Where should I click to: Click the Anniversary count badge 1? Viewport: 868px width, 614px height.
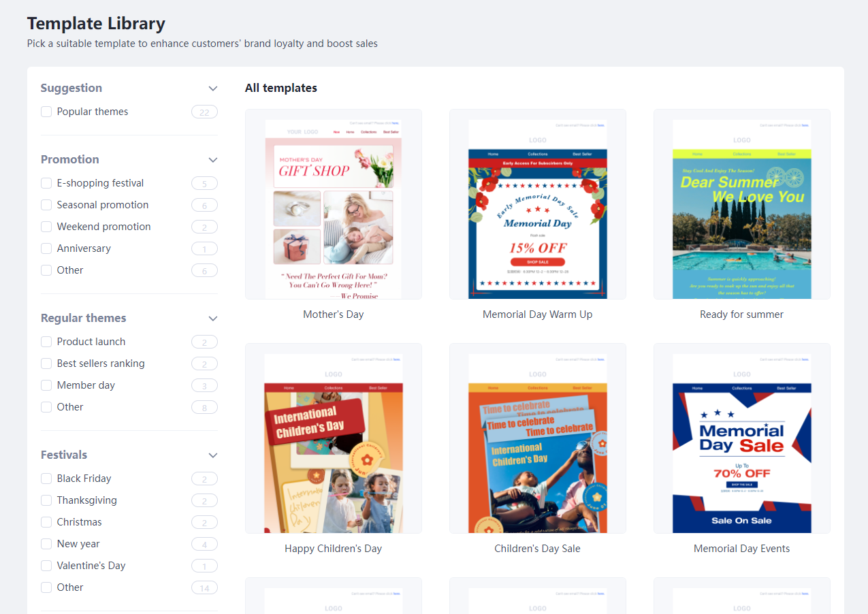click(x=204, y=249)
